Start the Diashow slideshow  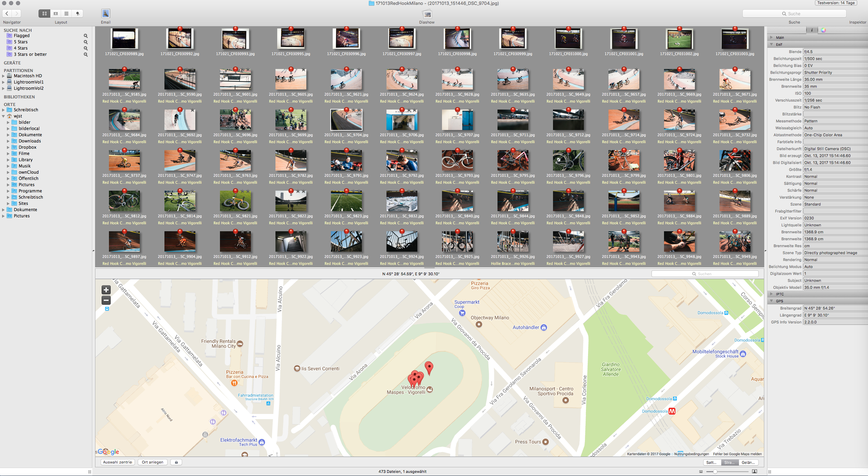[x=427, y=14]
